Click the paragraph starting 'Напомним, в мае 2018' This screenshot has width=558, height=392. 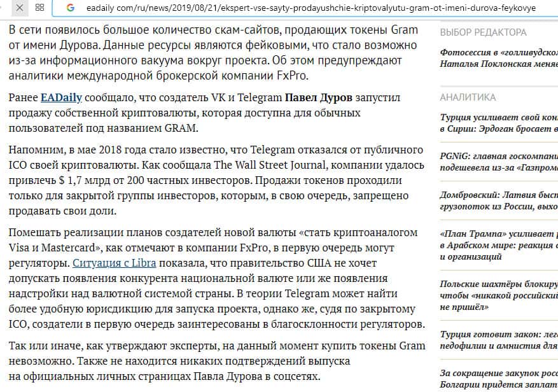216,181
